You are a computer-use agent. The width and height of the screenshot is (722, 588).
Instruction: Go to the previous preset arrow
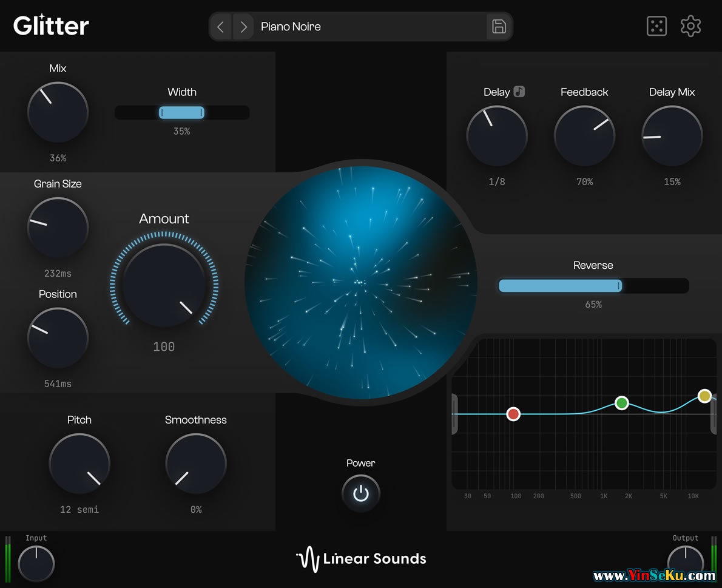[221, 27]
